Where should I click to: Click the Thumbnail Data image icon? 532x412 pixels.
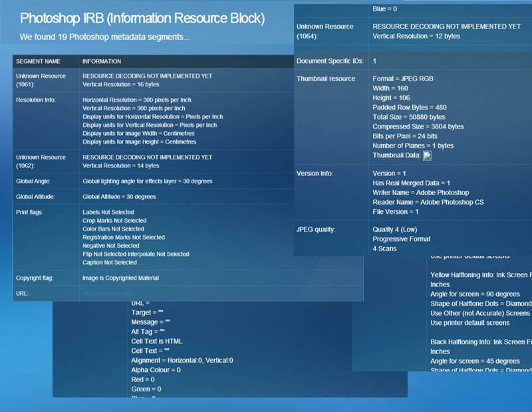[x=427, y=155]
